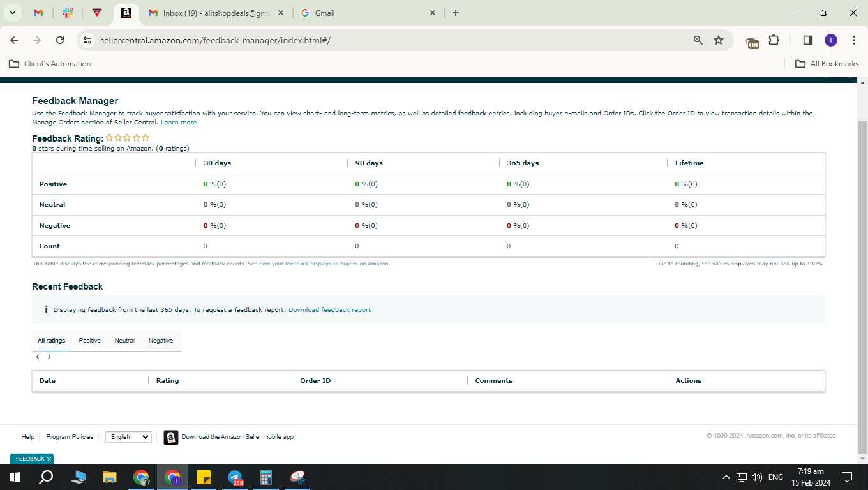
Task: Click the Order ID column header
Action: tap(315, 381)
